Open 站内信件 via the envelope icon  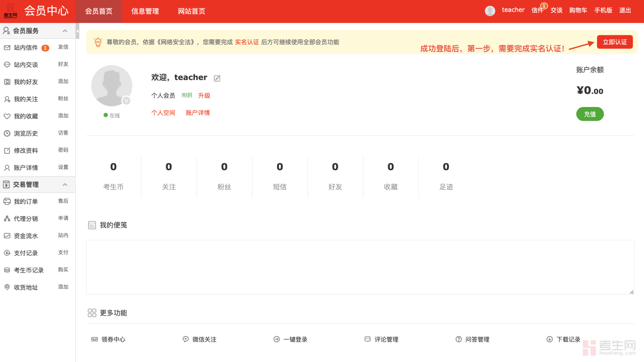(x=7, y=47)
